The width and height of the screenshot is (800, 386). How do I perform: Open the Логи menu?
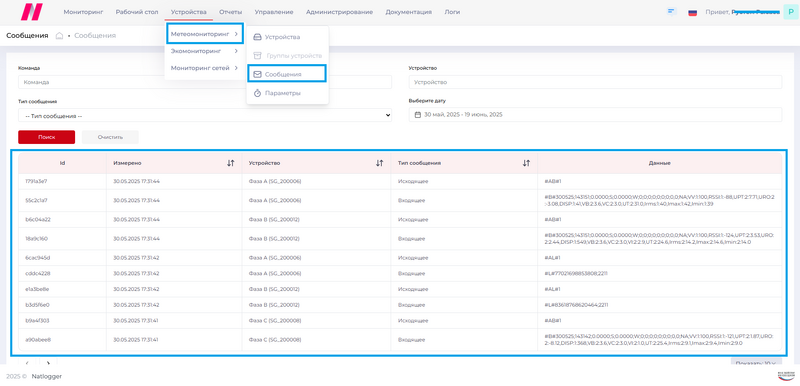(452, 12)
